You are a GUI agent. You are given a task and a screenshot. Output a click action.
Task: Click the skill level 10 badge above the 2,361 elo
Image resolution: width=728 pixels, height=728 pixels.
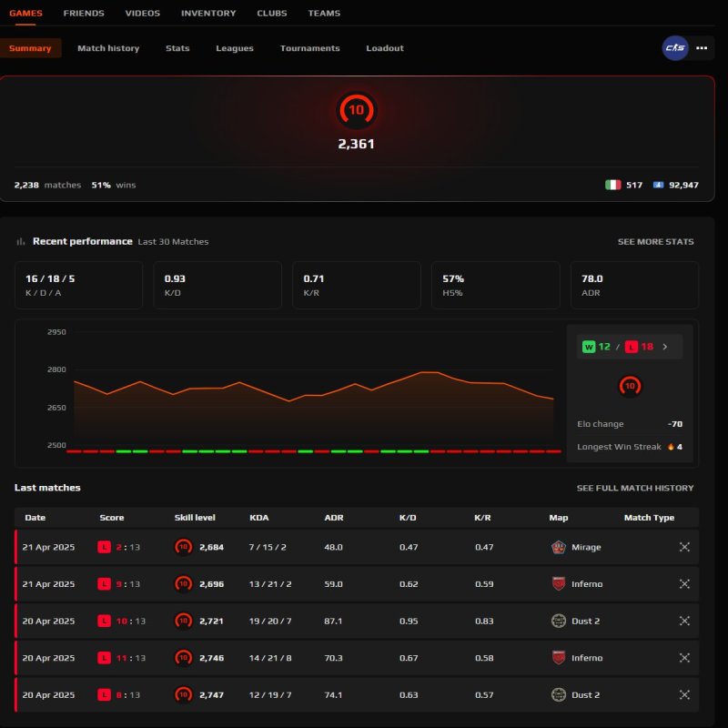358,107
